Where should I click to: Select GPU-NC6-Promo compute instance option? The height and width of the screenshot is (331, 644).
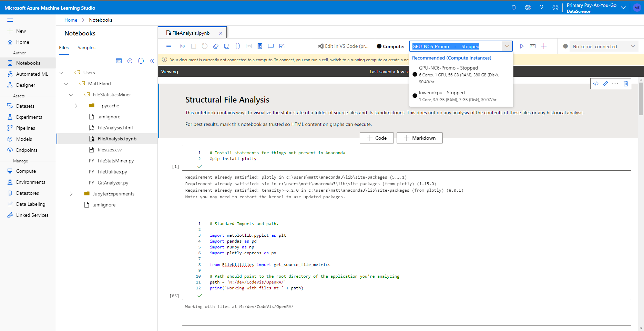tap(461, 75)
